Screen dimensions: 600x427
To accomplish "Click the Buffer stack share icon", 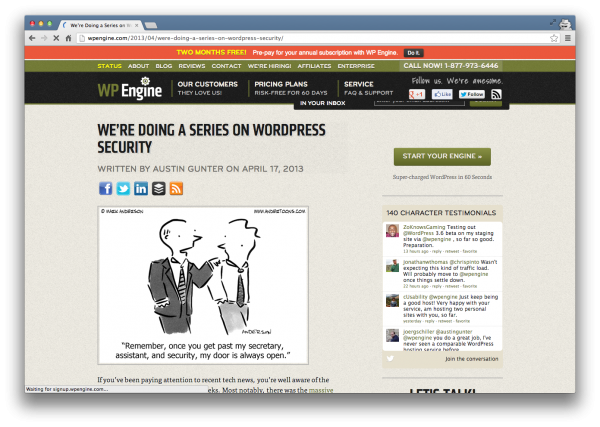I will click(x=158, y=189).
